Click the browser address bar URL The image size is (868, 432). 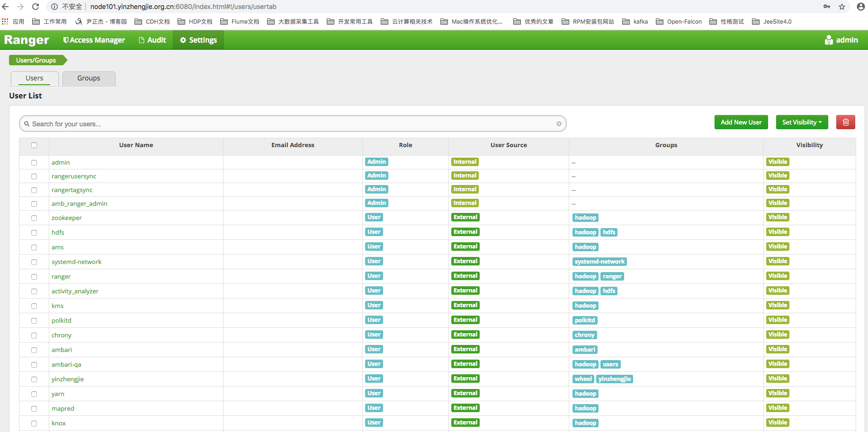tap(183, 7)
